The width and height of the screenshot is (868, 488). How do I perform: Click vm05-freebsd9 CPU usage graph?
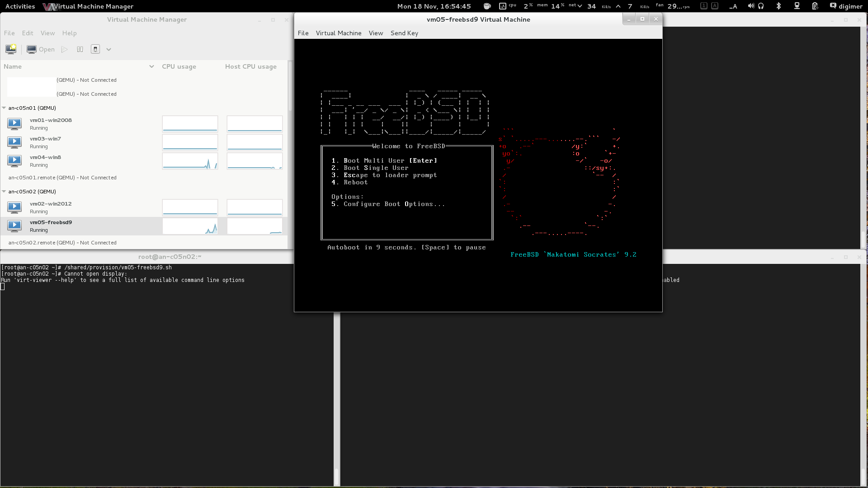(190, 226)
